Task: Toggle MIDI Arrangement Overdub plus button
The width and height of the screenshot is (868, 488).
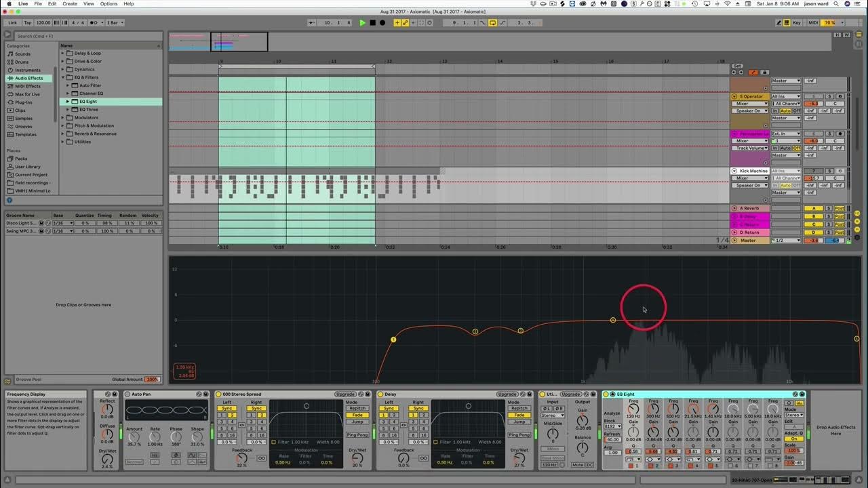Action: [397, 22]
